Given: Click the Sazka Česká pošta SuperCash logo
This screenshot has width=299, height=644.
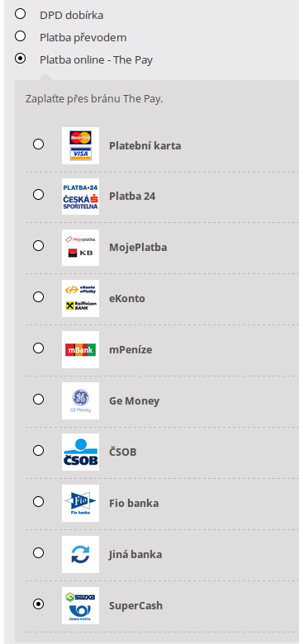Looking at the screenshot, I should coord(80,605).
